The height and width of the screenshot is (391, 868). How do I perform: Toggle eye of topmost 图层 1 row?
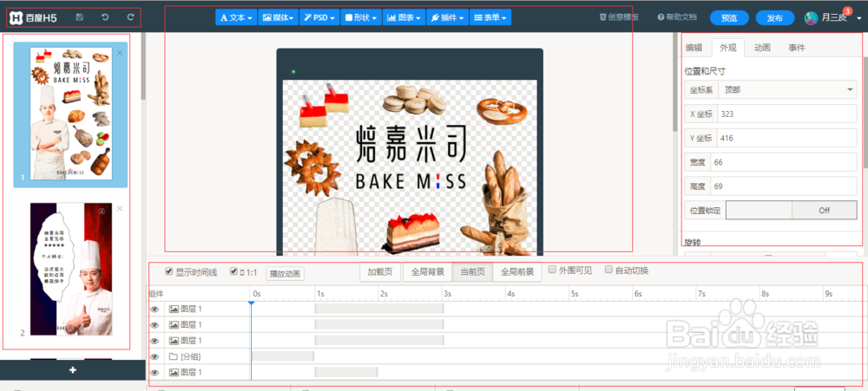[x=155, y=310]
